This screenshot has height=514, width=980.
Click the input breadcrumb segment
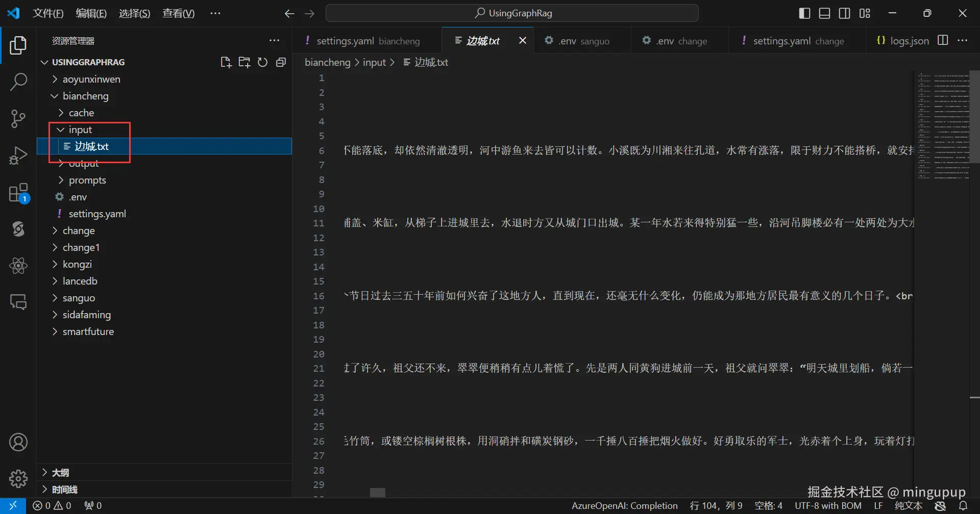tap(374, 62)
